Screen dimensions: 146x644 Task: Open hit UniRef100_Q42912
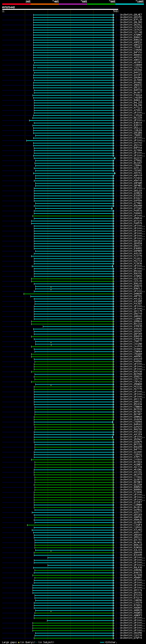[x=131, y=25]
